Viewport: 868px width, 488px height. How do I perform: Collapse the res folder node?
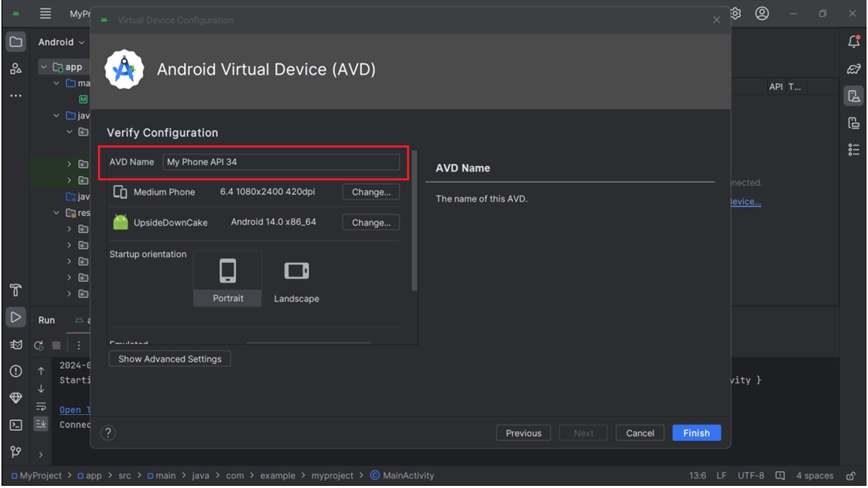(x=56, y=213)
